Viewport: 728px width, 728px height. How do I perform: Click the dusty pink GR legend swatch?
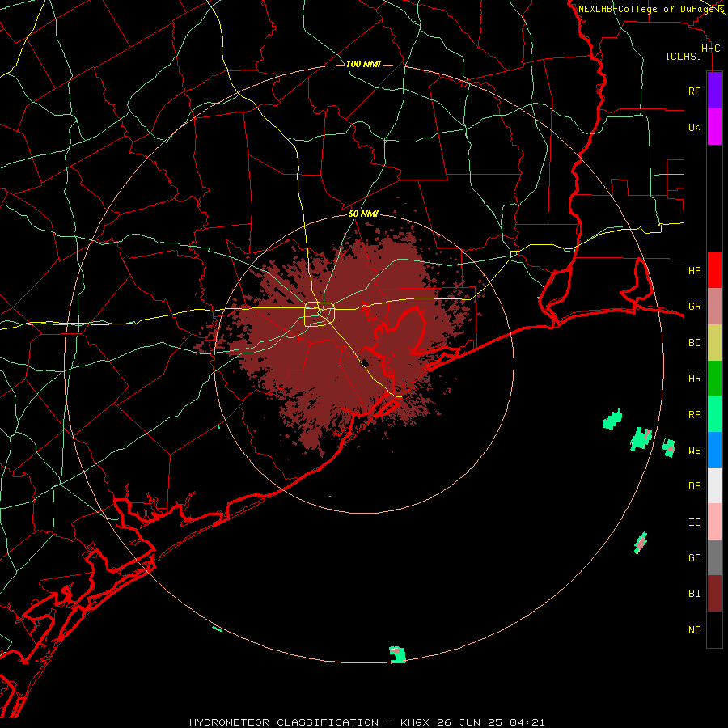(x=714, y=307)
